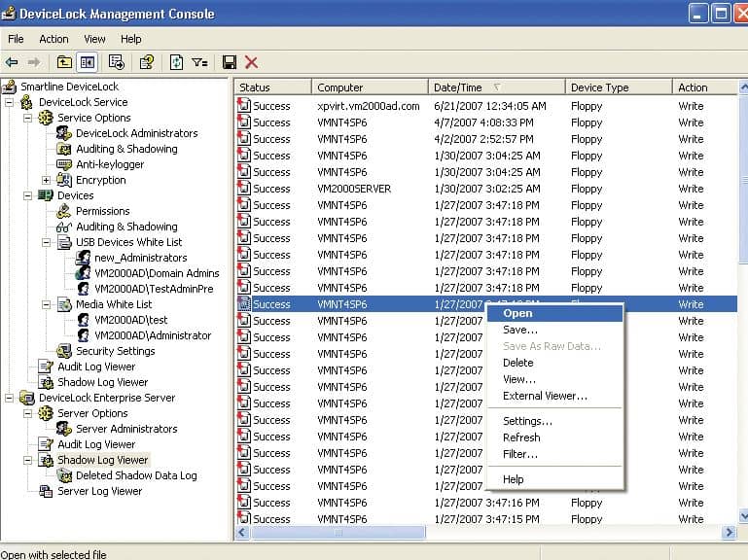Collapse the DeviceLock Enterprise Server node
The image size is (748, 560).
pyautogui.click(x=9, y=398)
